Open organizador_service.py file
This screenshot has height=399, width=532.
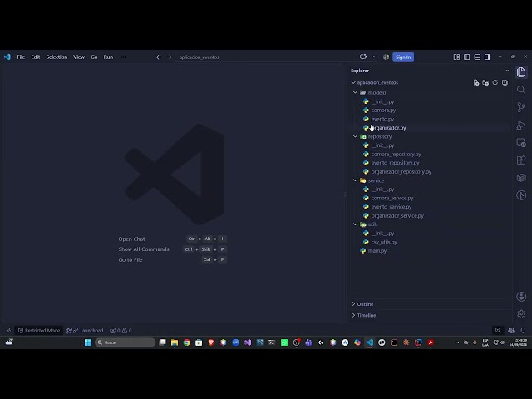(x=397, y=215)
